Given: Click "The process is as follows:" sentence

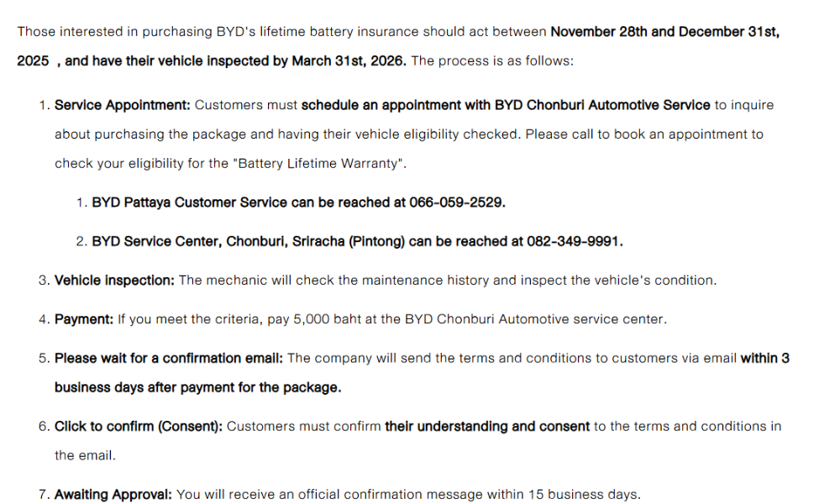Looking at the screenshot, I should pyautogui.click(x=493, y=61).
